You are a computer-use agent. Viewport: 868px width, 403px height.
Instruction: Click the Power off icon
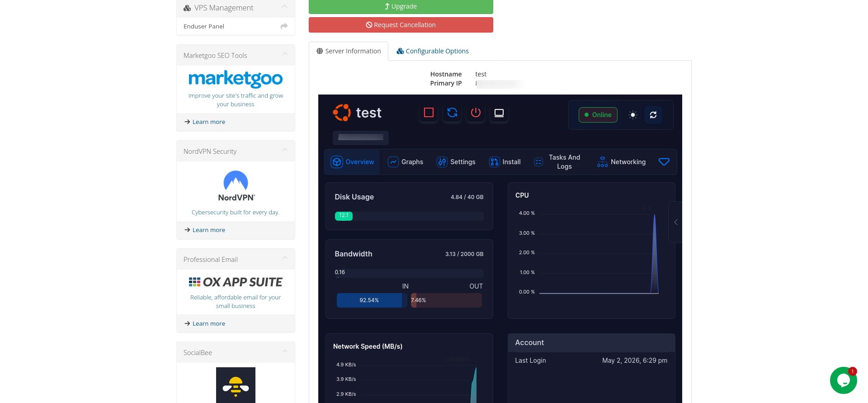pos(476,113)
